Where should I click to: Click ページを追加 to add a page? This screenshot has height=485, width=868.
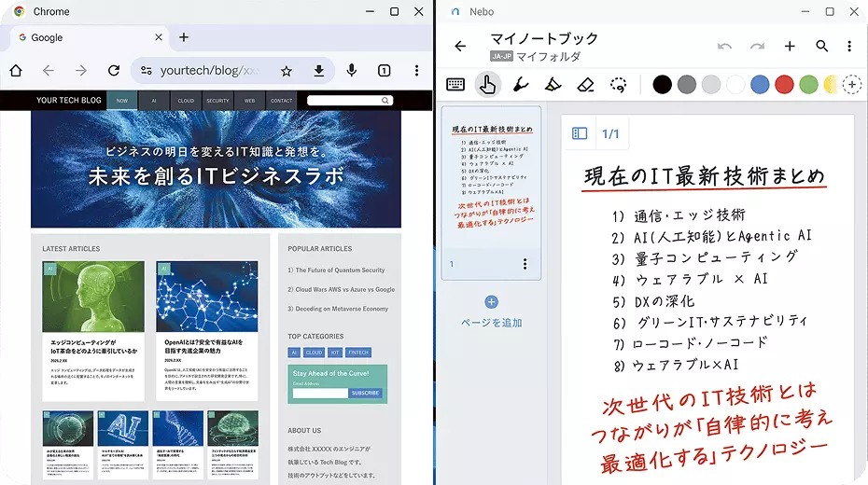pos(492,313)
